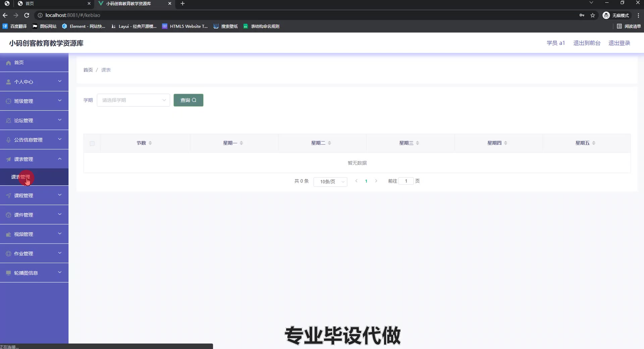Open the 百度翻译 bookmark
The width and height of the screenshot is (644, 349).
tap(15, 26)
